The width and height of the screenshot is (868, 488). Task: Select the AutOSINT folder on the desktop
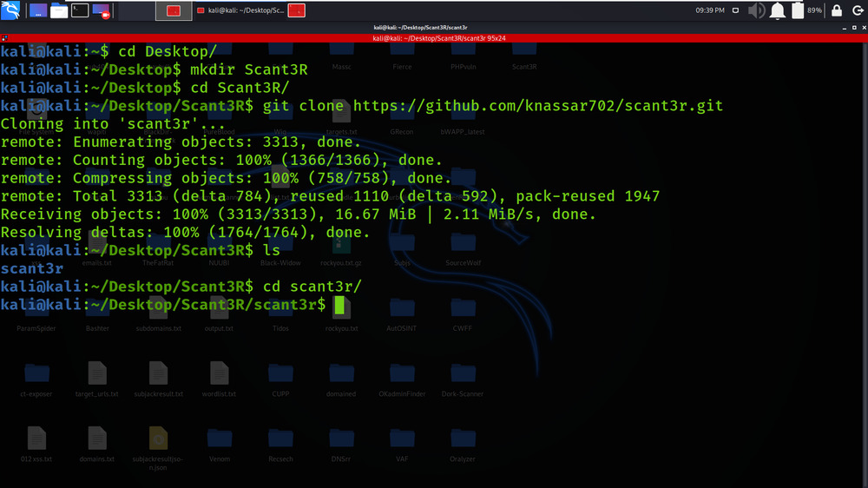402,314
